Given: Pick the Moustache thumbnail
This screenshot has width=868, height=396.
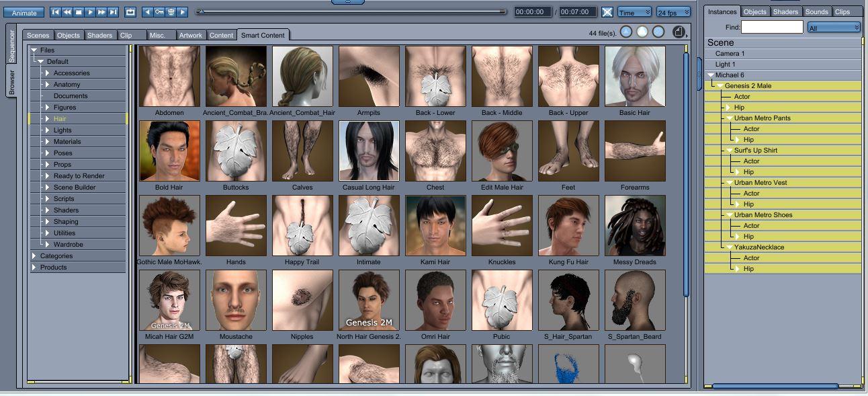Looking at the screenshot, I should point(236,301).
